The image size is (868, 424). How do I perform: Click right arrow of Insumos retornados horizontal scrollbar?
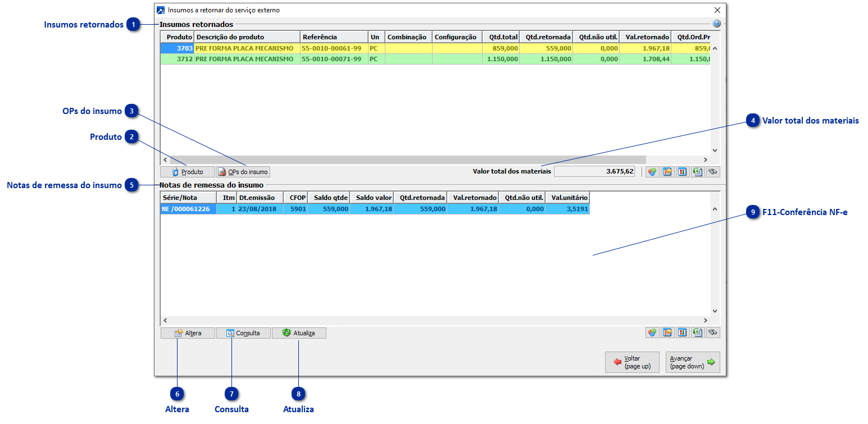click(x=706, y=160)
